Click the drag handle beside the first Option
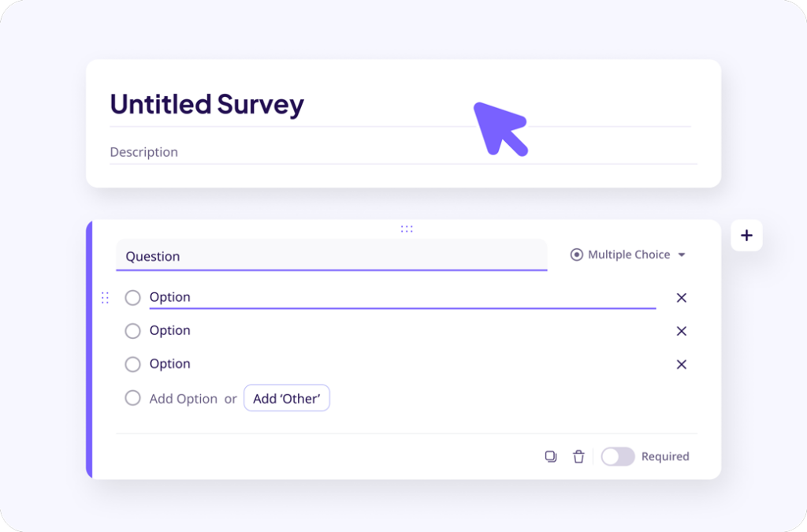This screenshot has height=532, width=807. click(105, 298)
